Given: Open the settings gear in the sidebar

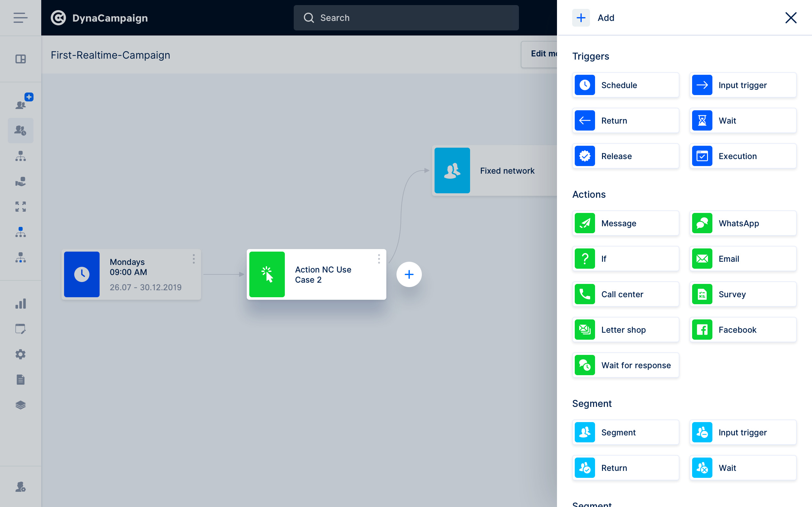Looking at the screenshot, I should coord(21,355).
